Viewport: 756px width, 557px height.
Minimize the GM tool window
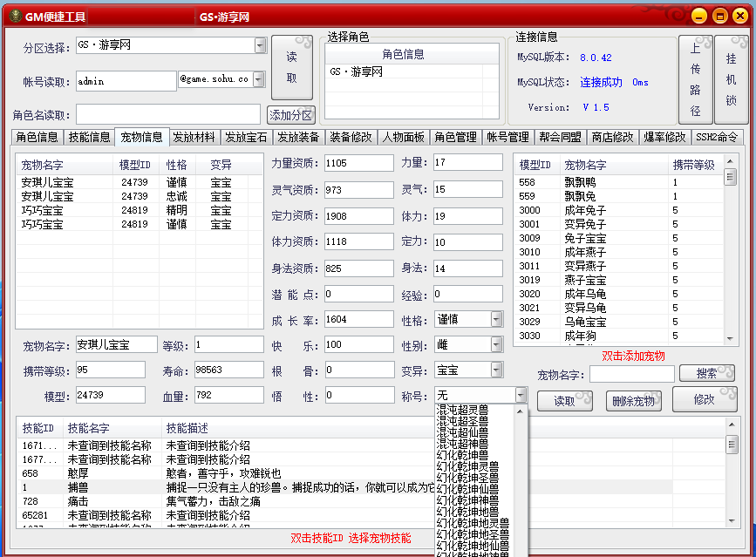point(699,16)
